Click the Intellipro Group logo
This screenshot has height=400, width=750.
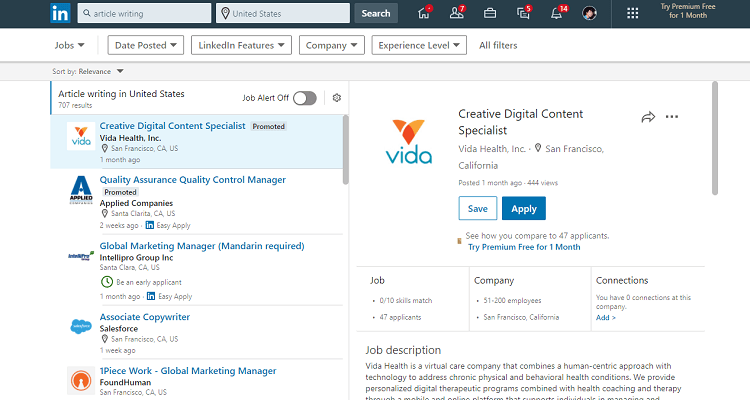point(81,256)
